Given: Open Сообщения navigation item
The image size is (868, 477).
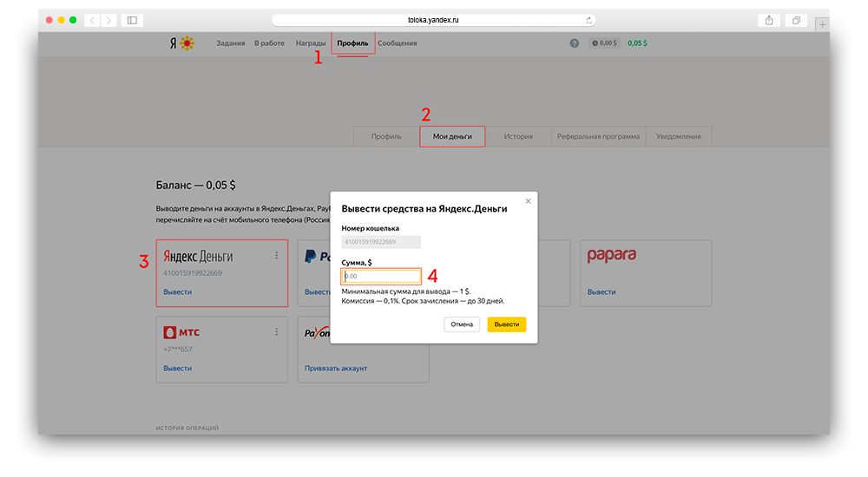Looking at the screenshot, I should [397, 43].
